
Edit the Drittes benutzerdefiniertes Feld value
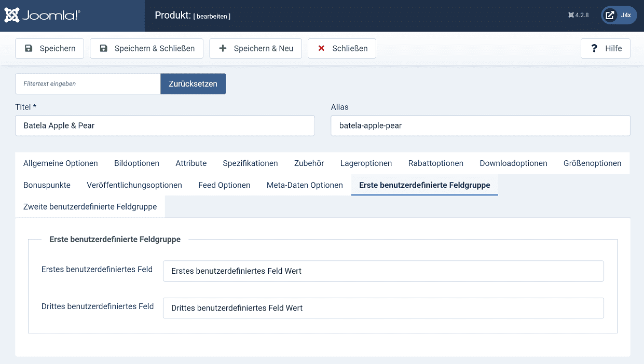click(383, 308)
